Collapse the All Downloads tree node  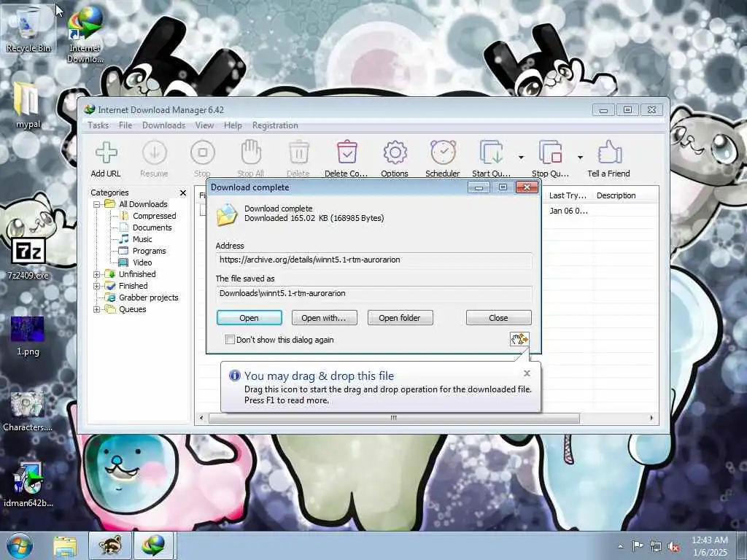point(97,204)
